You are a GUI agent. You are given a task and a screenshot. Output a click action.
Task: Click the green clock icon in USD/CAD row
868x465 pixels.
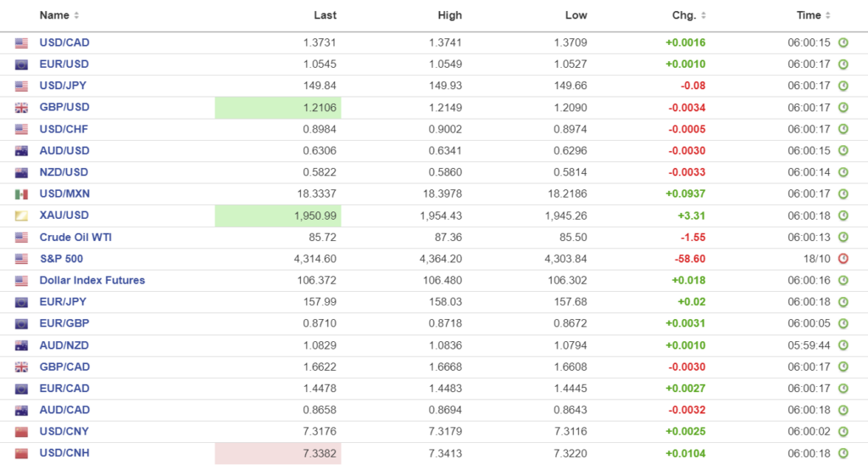(843, 42)
